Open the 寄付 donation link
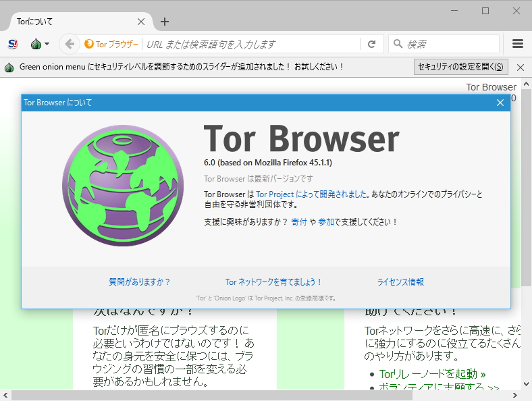Screen dimensions: 532x401 coord(299,222)
